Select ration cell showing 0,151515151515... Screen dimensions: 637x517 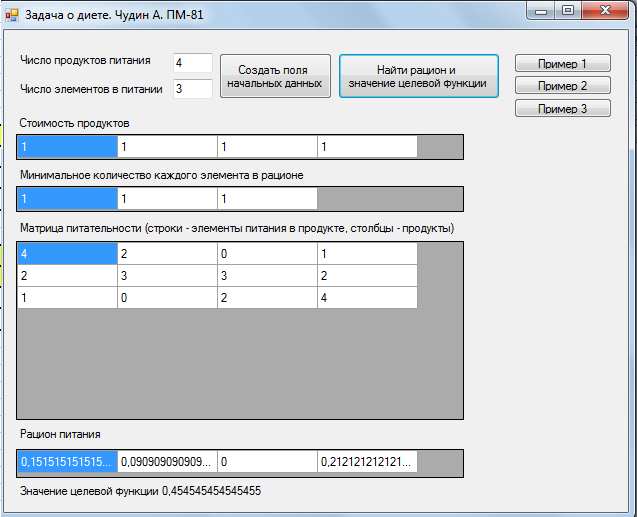(x=67, y=462)
